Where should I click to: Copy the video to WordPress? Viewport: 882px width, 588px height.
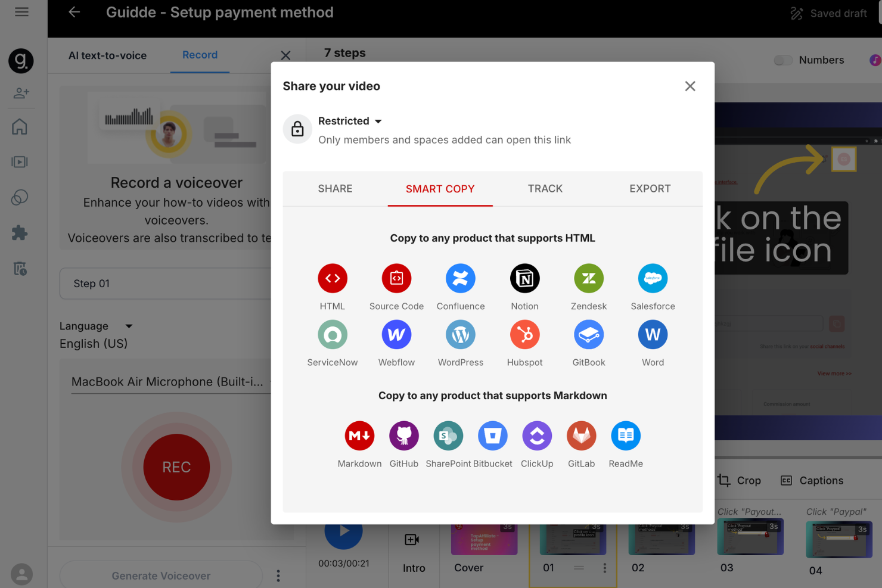point(460,334)
